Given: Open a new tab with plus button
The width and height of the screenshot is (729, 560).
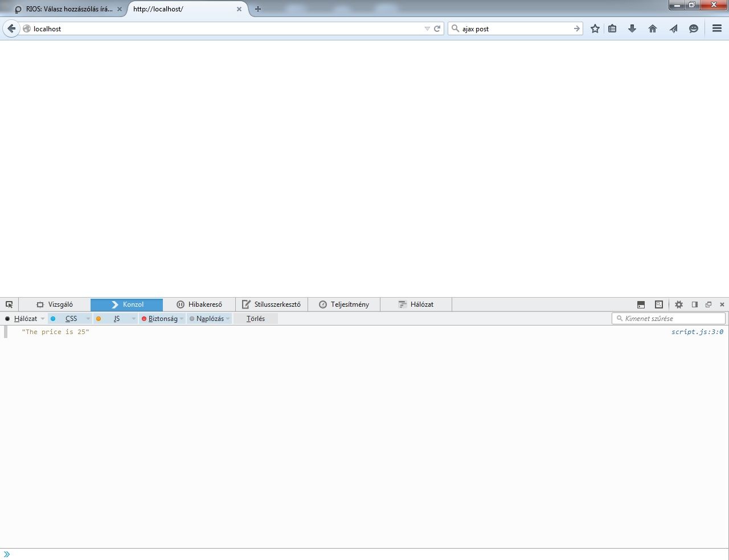Looking at the screenshot, I should coord(258,9).
